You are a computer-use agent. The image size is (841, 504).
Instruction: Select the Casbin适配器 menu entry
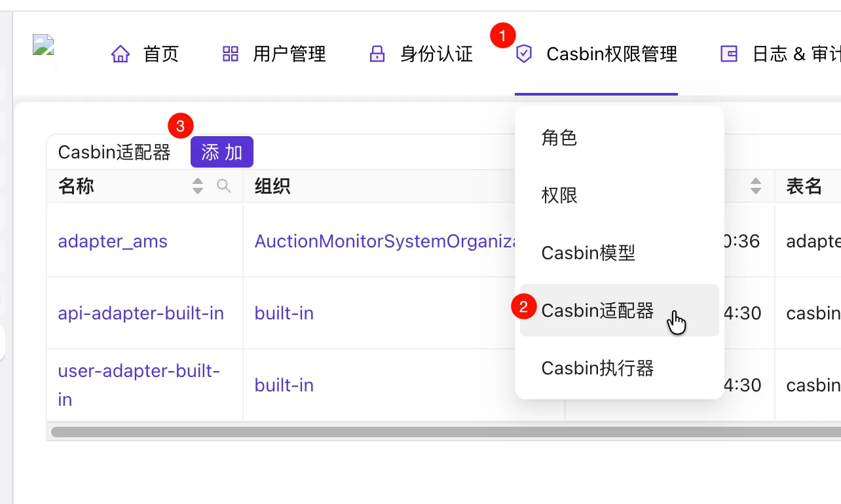(597, 311)
